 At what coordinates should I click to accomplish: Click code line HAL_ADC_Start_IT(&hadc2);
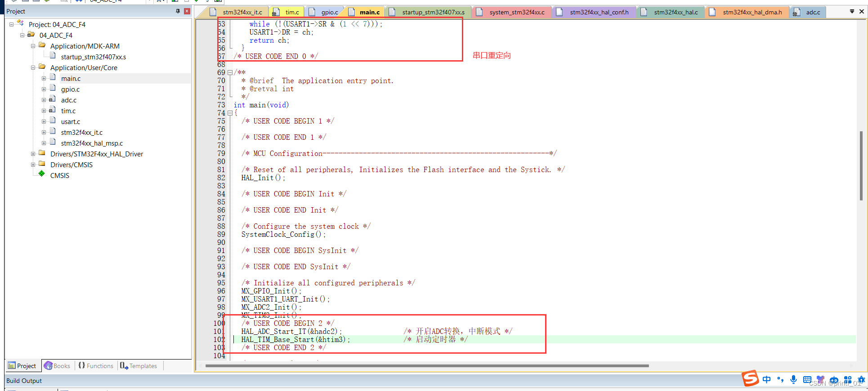(292, 332)
